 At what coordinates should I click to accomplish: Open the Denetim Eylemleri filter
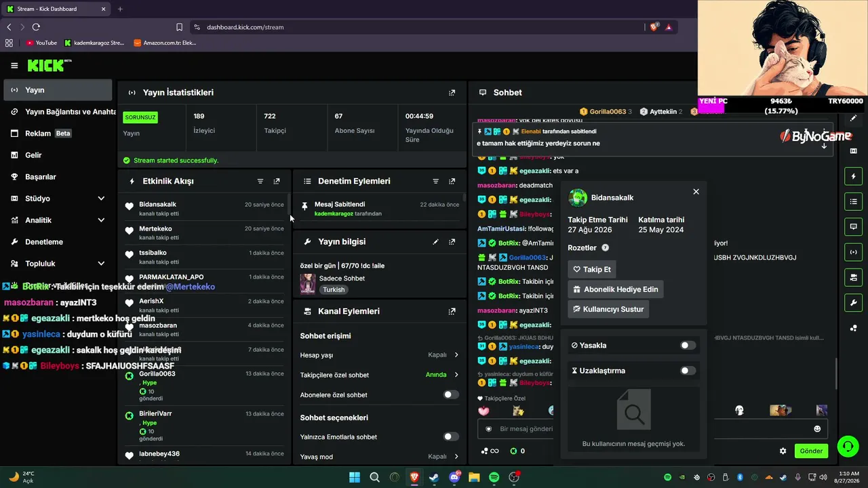436,181
